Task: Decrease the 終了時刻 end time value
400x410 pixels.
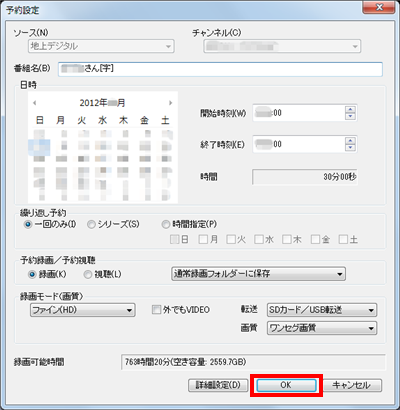Action: click(350, 147)
